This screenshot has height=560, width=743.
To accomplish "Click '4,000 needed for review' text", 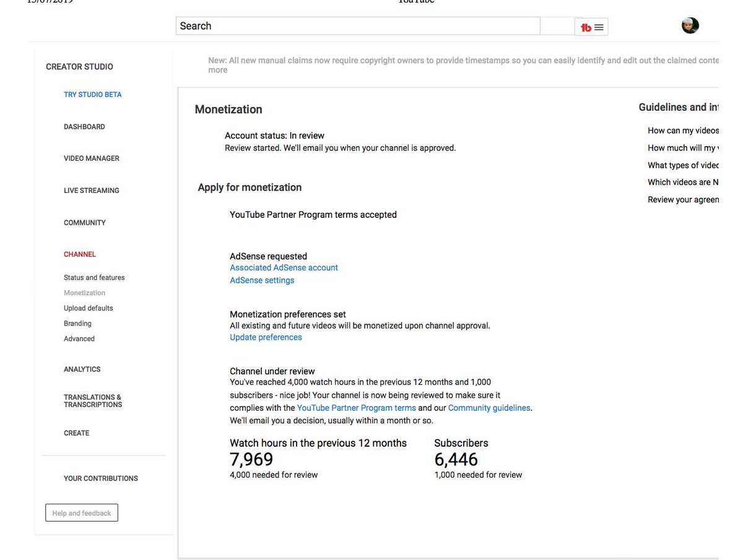I will pyautogui.click(x=274, y=475).
